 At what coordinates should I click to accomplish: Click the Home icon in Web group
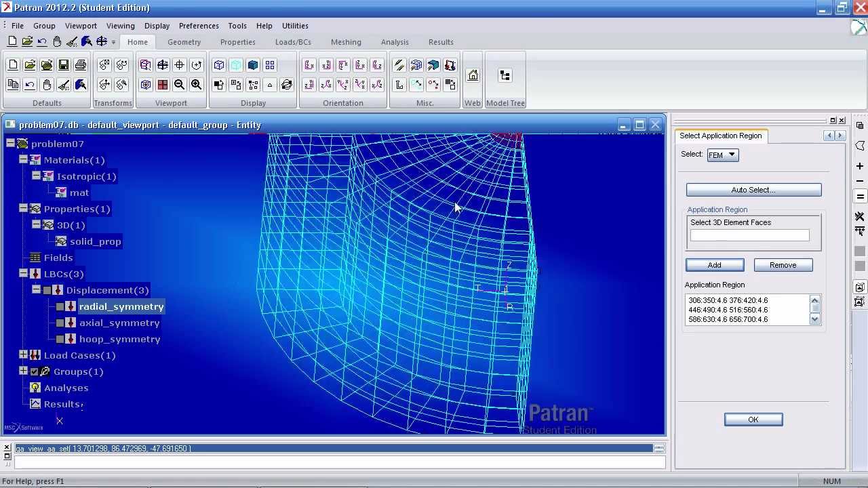(473, 75)
